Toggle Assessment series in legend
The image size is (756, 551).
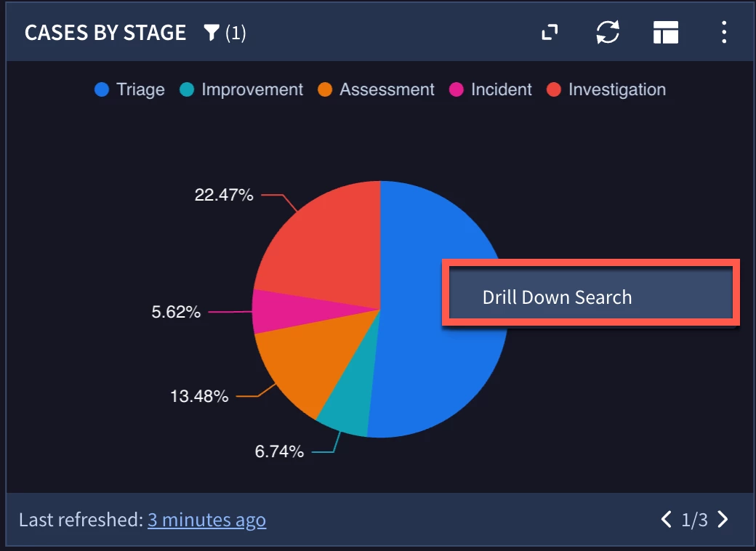376,89
